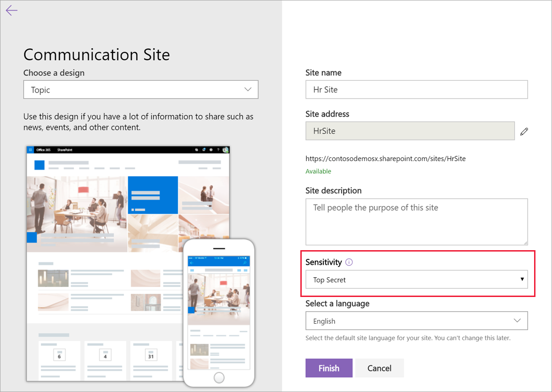This screenshot has width=552, height=392.
Task: Select the HrSite address field
Action: [410, 131]
